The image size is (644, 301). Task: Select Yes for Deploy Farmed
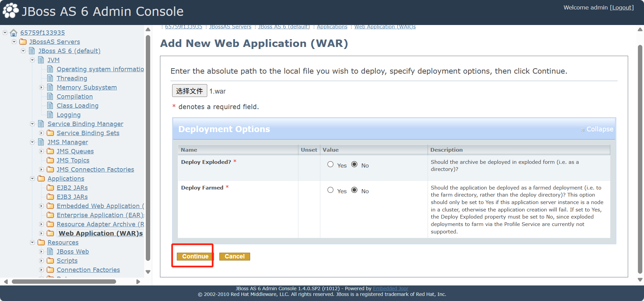(x=330, y=190)
